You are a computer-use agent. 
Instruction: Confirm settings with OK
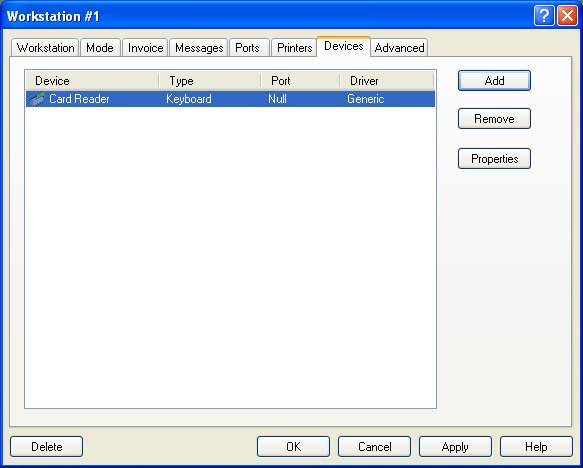(293, 446)
